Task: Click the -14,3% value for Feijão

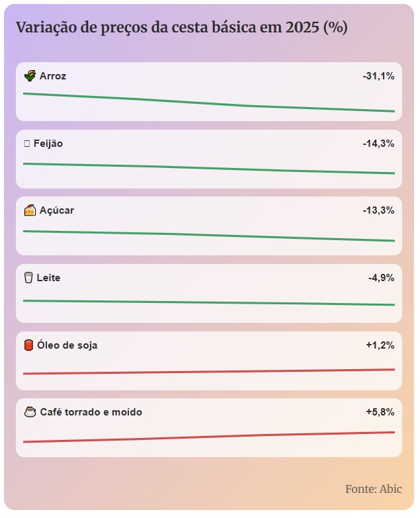Action: 378,144
